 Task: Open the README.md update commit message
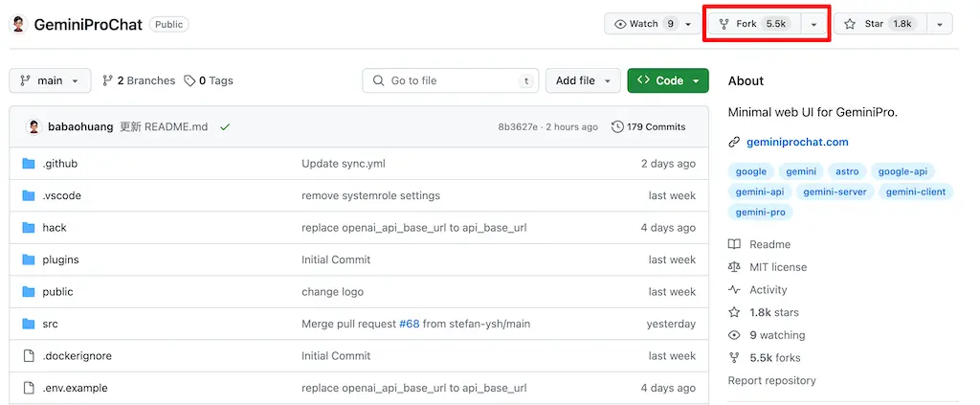164,127
